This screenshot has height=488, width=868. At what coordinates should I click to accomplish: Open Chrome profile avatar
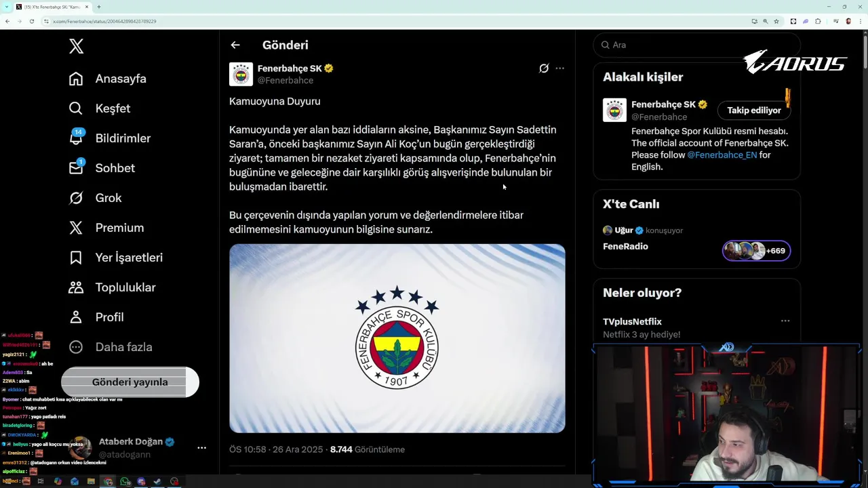tap(848, 21)
